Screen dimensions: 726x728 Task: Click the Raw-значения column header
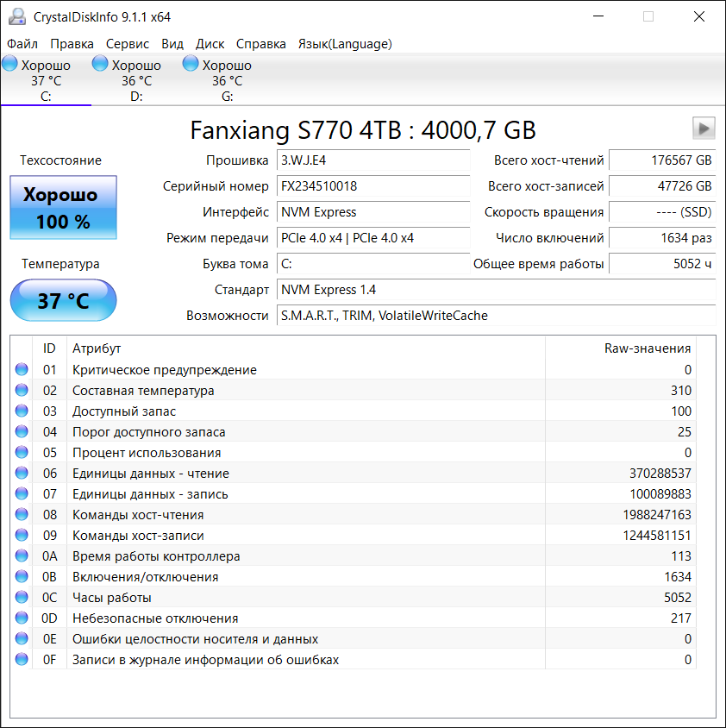[621, 348]
